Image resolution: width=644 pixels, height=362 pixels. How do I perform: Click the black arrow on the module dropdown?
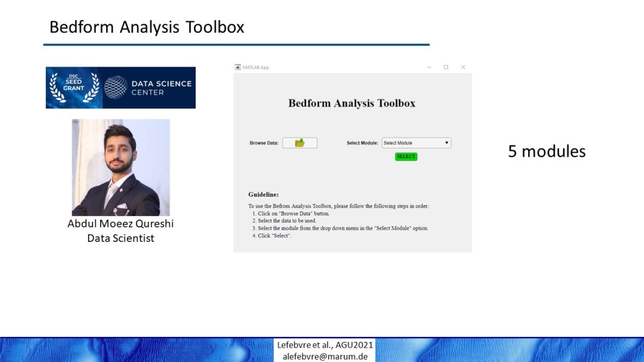447,143
